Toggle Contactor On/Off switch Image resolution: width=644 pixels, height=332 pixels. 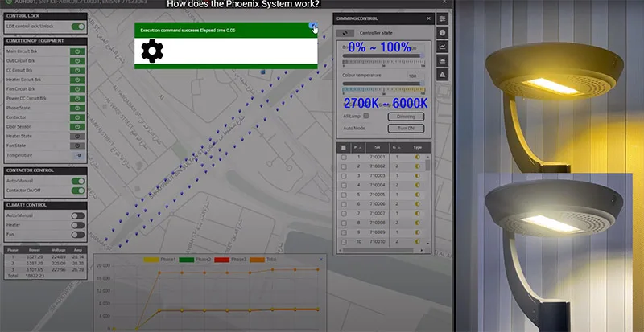tap(77, 191)
